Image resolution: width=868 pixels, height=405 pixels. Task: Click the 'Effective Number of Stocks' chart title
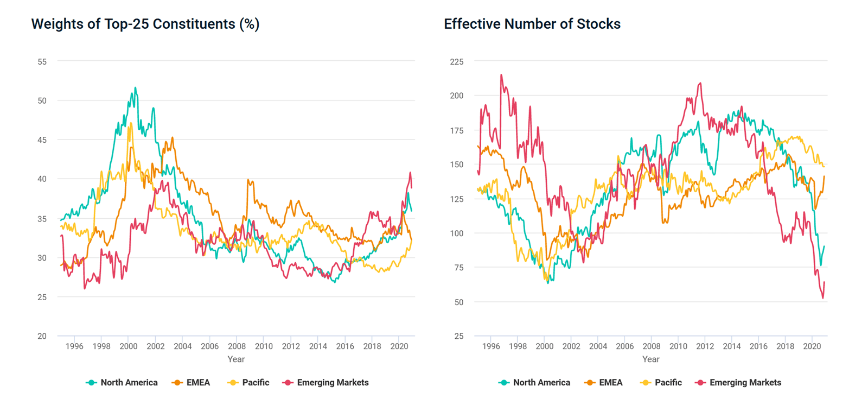click(532, 24)
